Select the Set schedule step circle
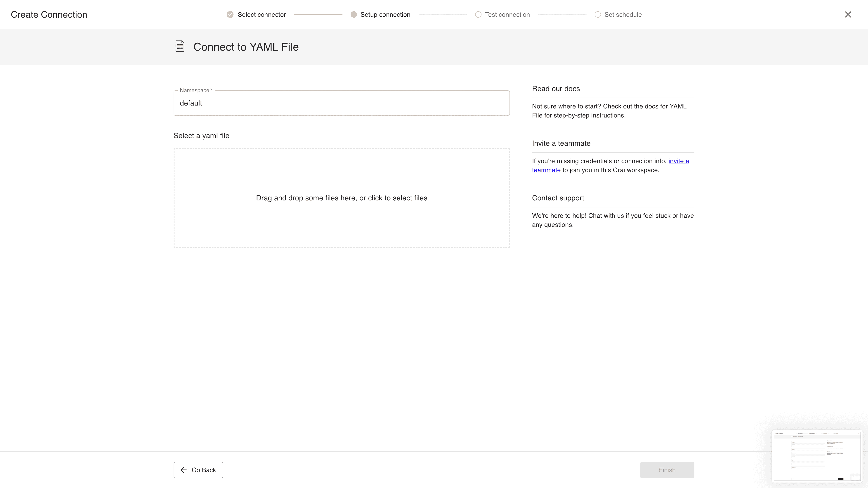The image size is (868, 488). tap(598, 14)
